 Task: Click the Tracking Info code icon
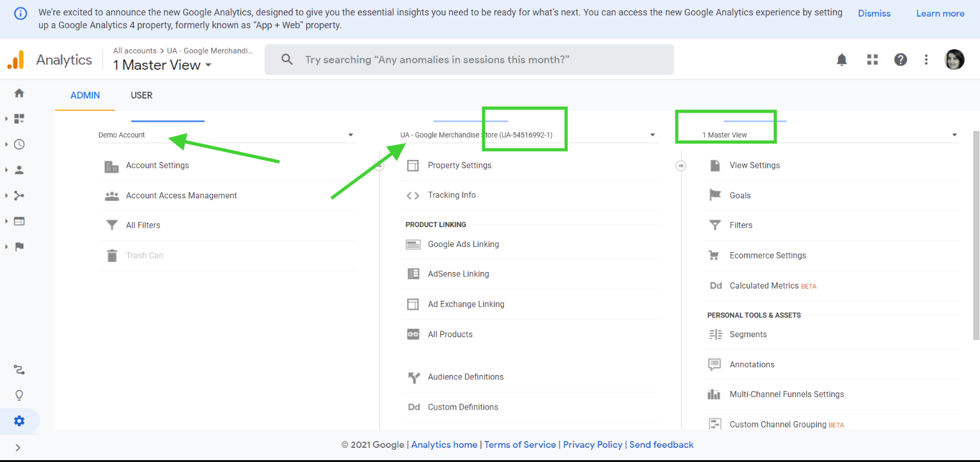[x=413, y=196]
